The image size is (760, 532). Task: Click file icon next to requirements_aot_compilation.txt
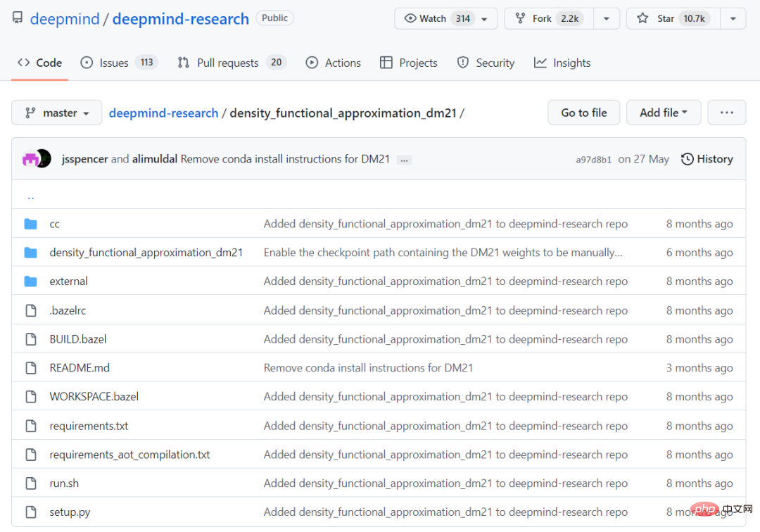tap(31, 455)
